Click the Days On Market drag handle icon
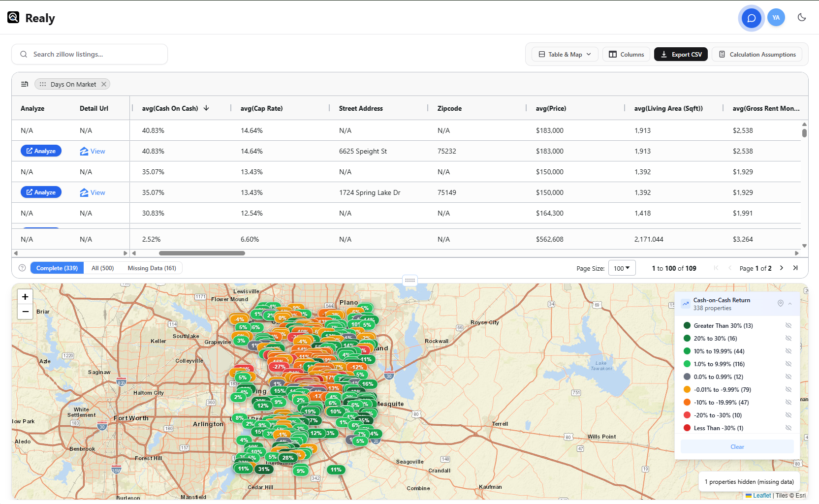Image resolution: width=819 pixels, height=504 pixels. 43,84
